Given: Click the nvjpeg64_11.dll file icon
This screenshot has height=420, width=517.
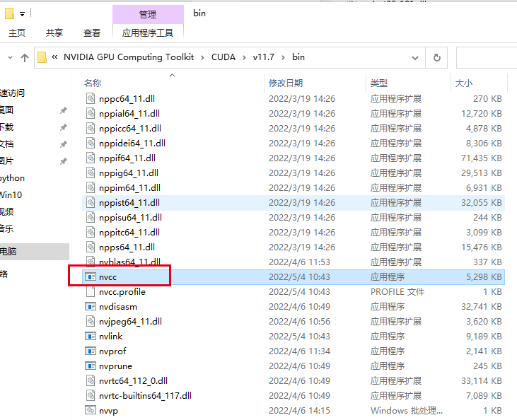Looking at the screenshot, I should pos(91,321).
